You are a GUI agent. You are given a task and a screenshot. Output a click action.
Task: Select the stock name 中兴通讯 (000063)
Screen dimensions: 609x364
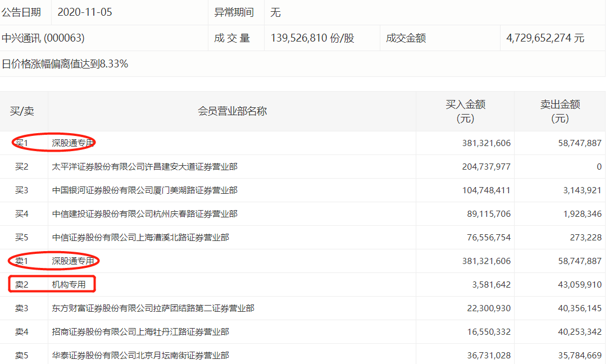[x=43, y=38]
